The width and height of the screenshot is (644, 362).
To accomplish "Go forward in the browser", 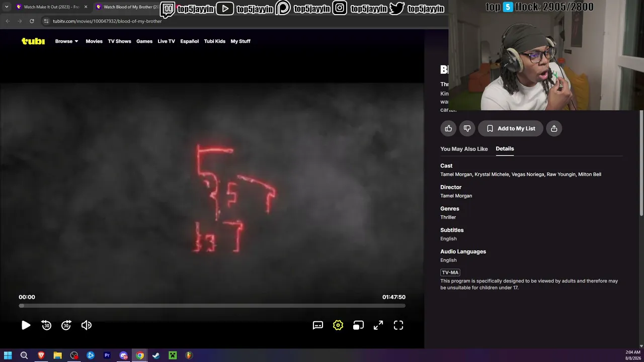I will pyautogui.click(x=20, y=21).
